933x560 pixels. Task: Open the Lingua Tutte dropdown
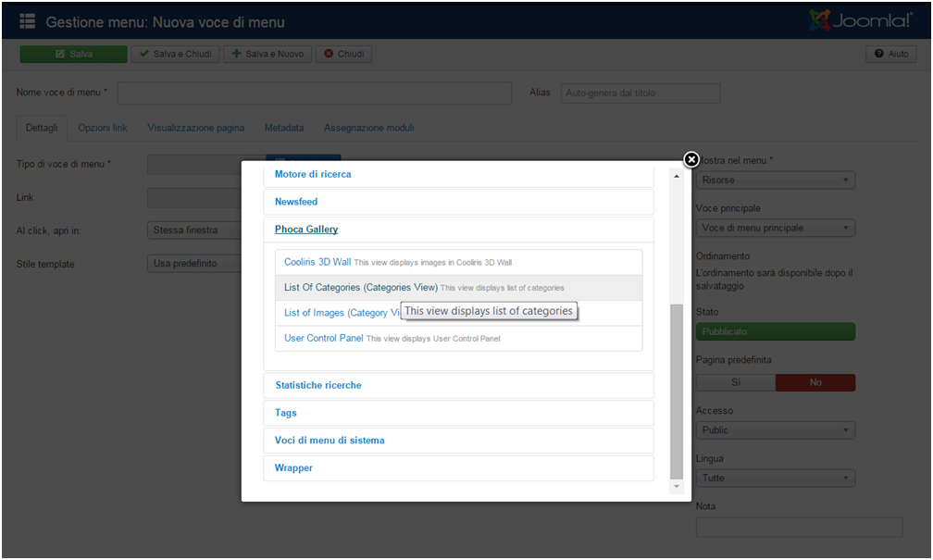coord(775,479)
